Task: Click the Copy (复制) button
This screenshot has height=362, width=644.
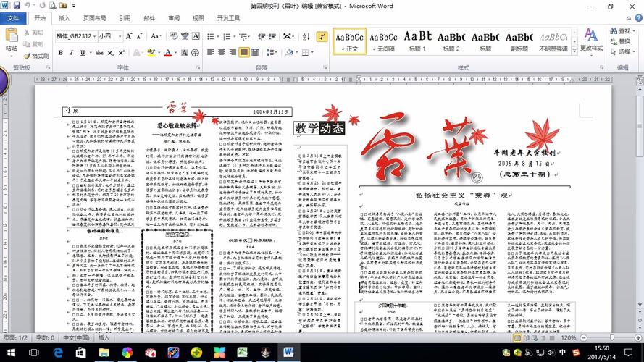Action: pos(33,44)
